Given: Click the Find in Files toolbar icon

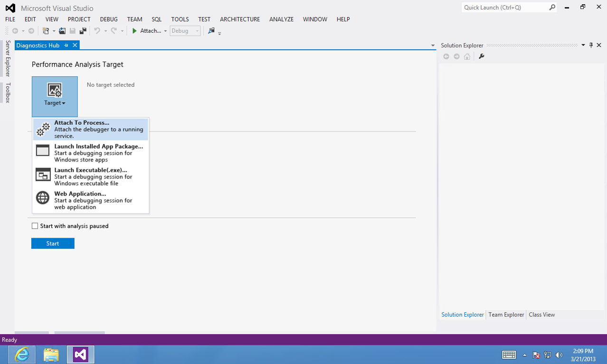Looking at the screenshot, I should [211, 31].
